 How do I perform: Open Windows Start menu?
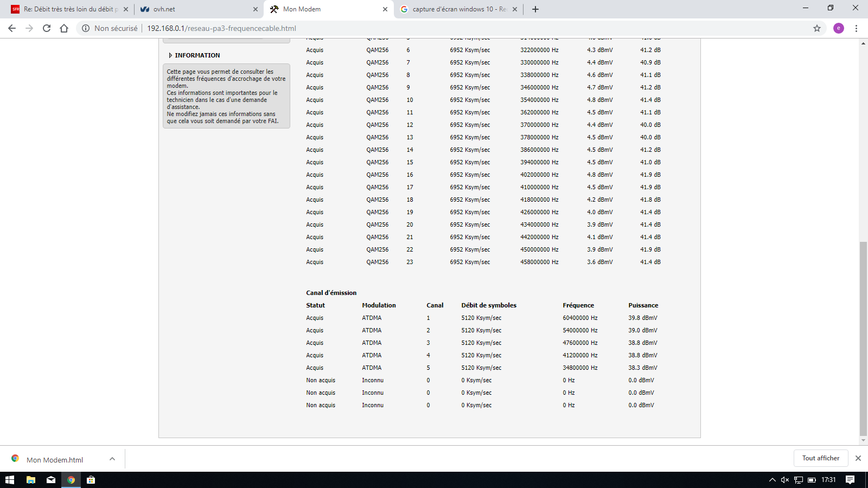point(10,480)
